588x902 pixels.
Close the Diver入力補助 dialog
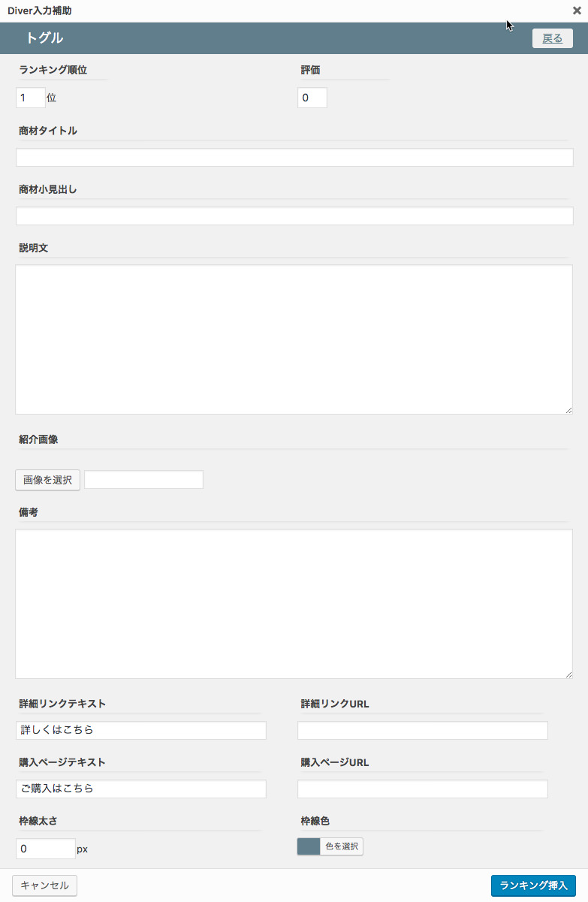point(577,11)
